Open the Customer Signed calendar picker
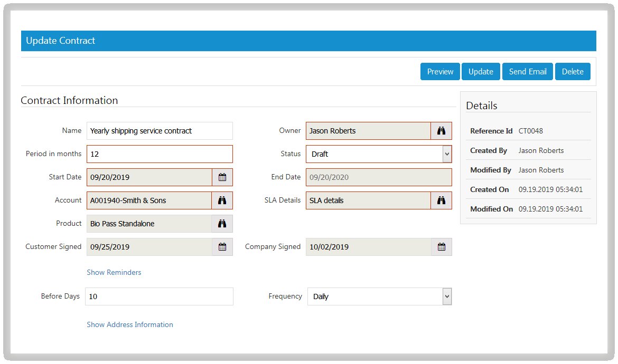 point(222,247)
